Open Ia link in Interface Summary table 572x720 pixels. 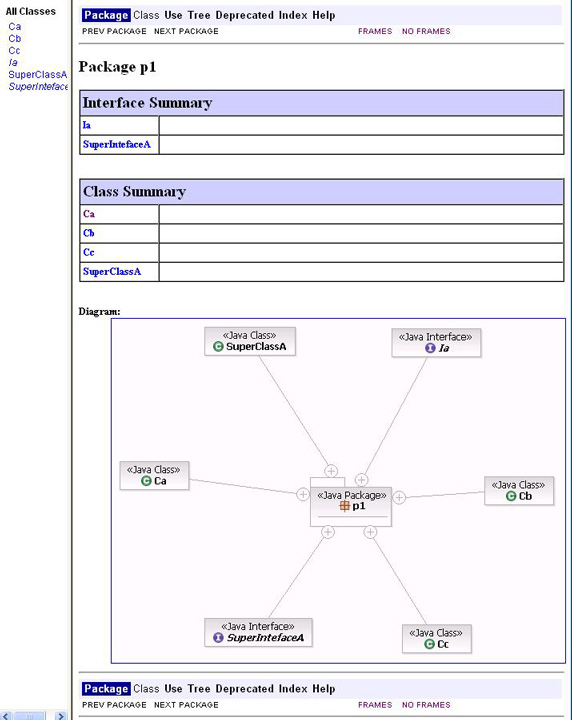click(87, 125)
